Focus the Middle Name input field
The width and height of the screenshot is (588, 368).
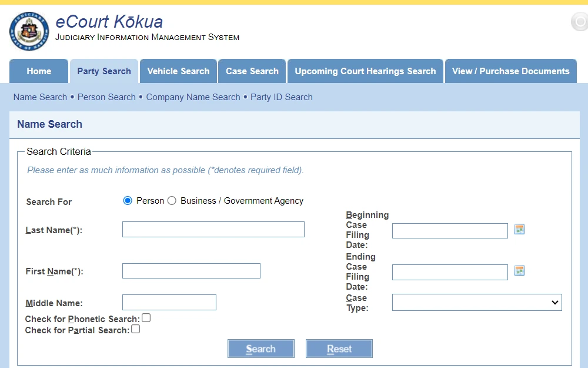169,302
